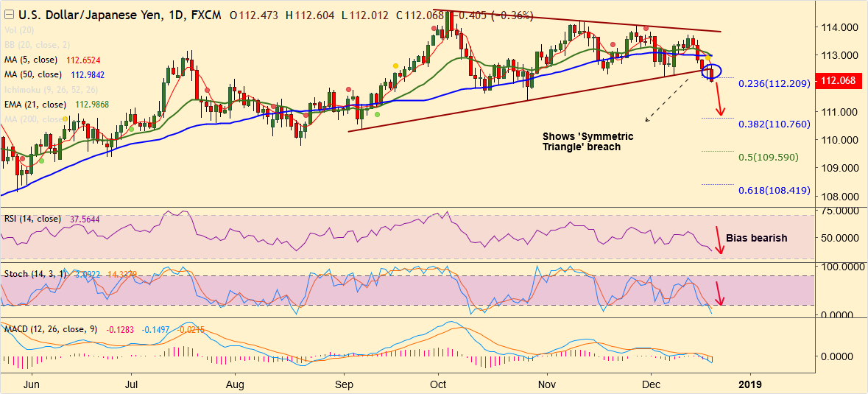
Task: Click the Oct label on the time axis
Action: [x=439, y=384]
